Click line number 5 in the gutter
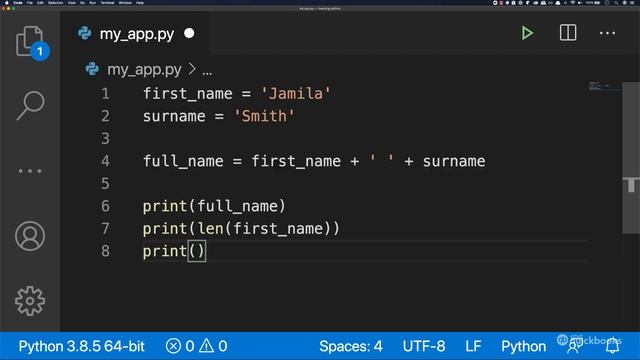Image resolution: width=640 pixels, height=360 pixels. point(105,183)
